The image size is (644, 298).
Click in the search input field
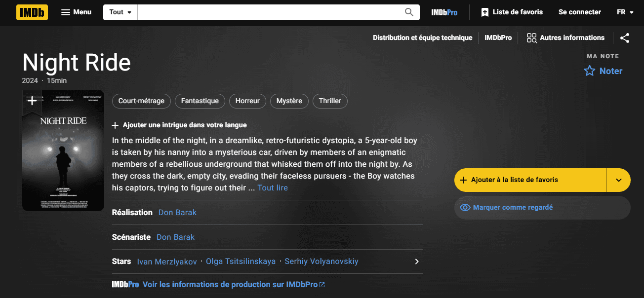pyautogui.click(x=269, y=12)
